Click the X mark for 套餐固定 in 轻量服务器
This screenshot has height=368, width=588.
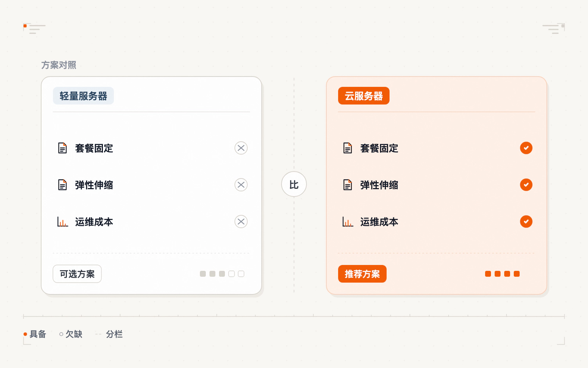point(241,148)
